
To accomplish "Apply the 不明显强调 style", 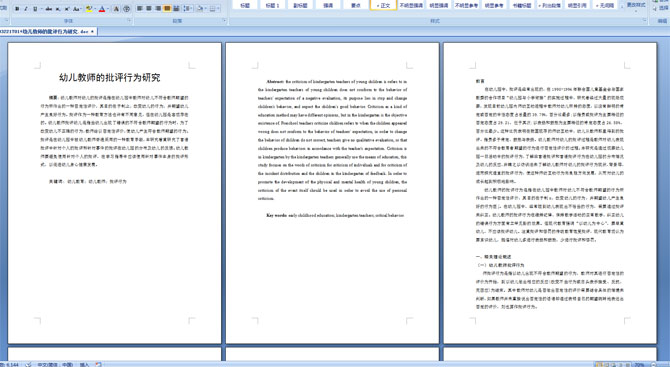I will [411, 4].
